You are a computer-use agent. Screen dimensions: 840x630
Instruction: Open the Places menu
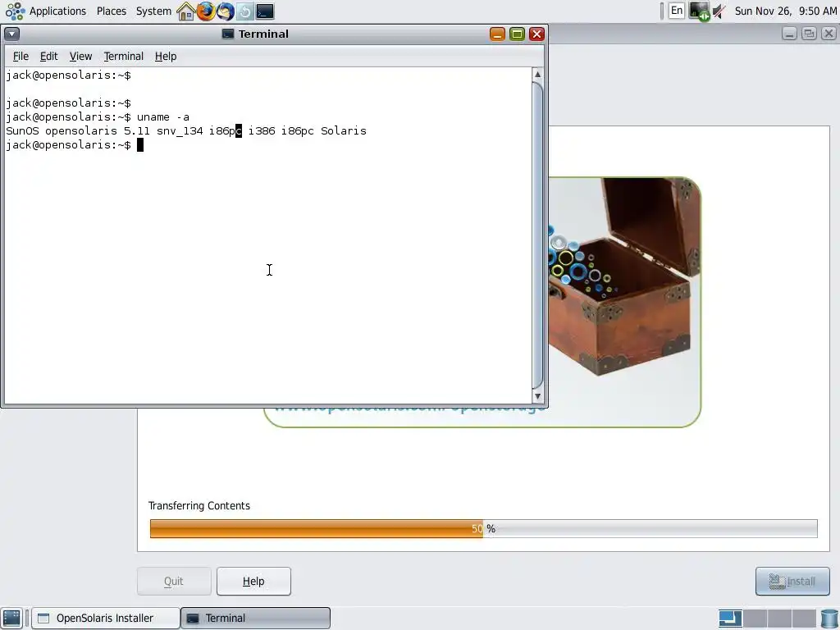pyautogui.click(x=112, y=11)
